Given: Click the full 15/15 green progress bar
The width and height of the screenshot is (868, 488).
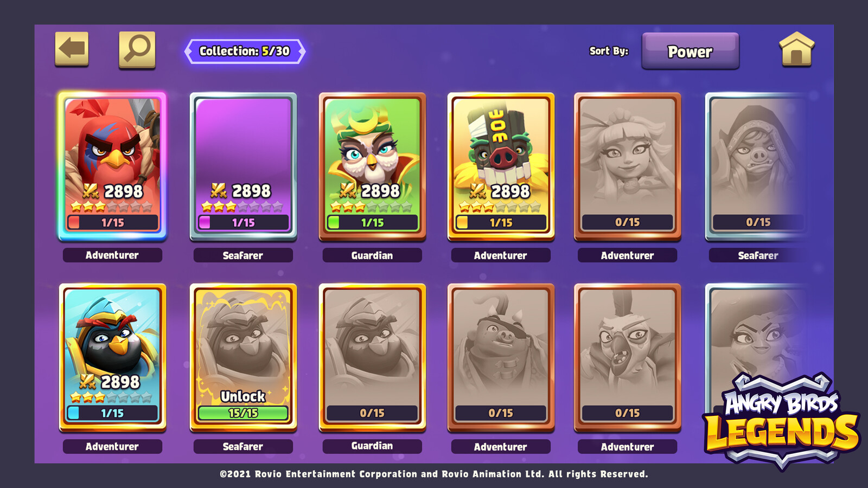Looking at the screenshot, I should coord(243,413).
